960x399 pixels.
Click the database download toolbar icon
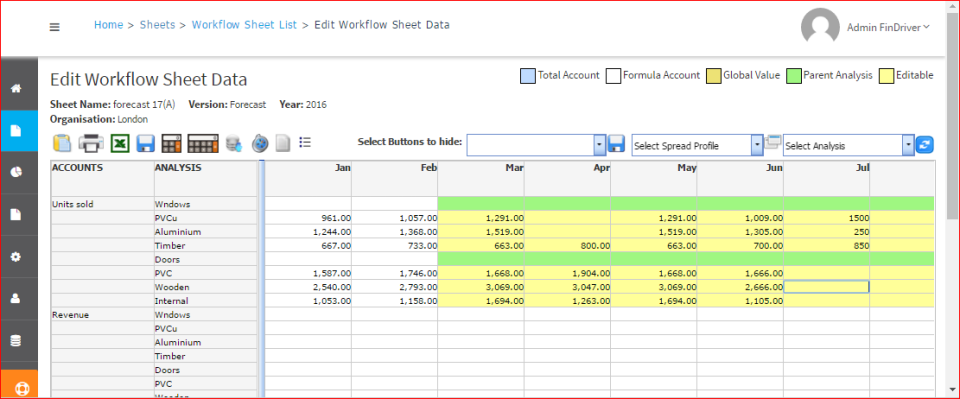(235, 144)
